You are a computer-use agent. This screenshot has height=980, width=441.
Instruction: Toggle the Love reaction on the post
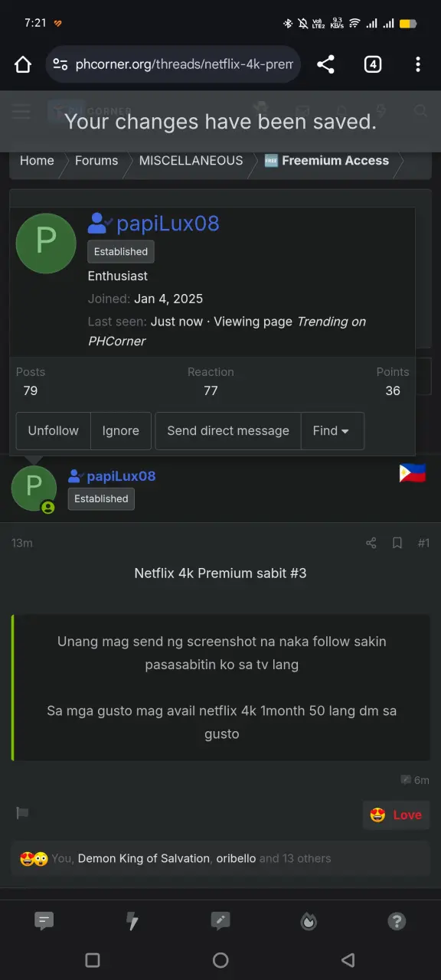tap(397, 815)
